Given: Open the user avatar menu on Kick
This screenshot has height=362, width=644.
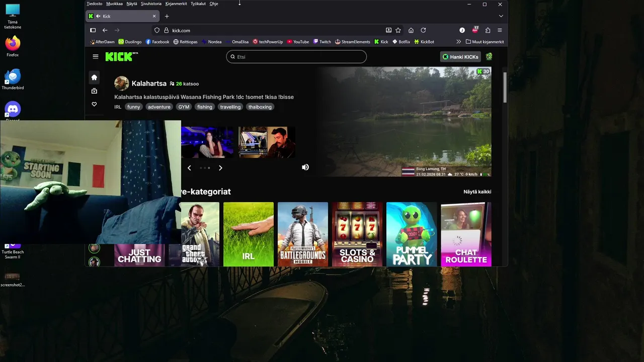Looking at the screenshot, I should tap(489, 57).
